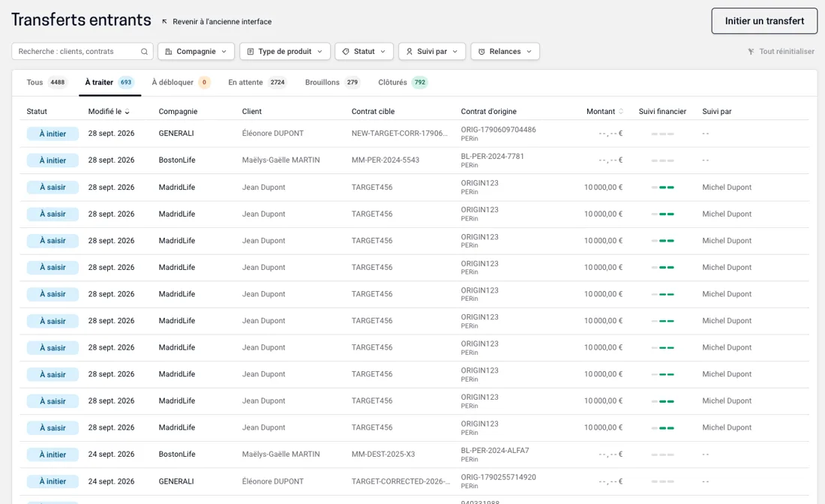825x504 pixels.
Task: Click the Compagnie column header
Action: (x=178, y=112)
